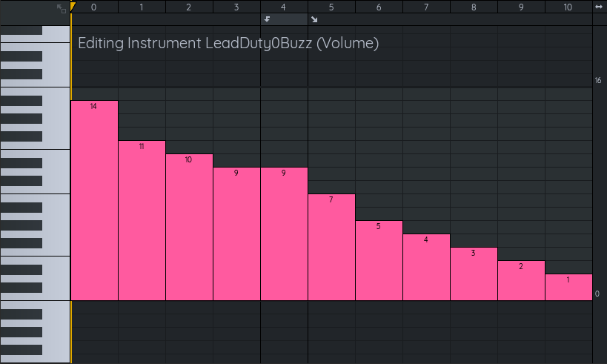Click the volume bar with value 11
Viewport: 607px width, 364px height.
[x=142, y=220]
